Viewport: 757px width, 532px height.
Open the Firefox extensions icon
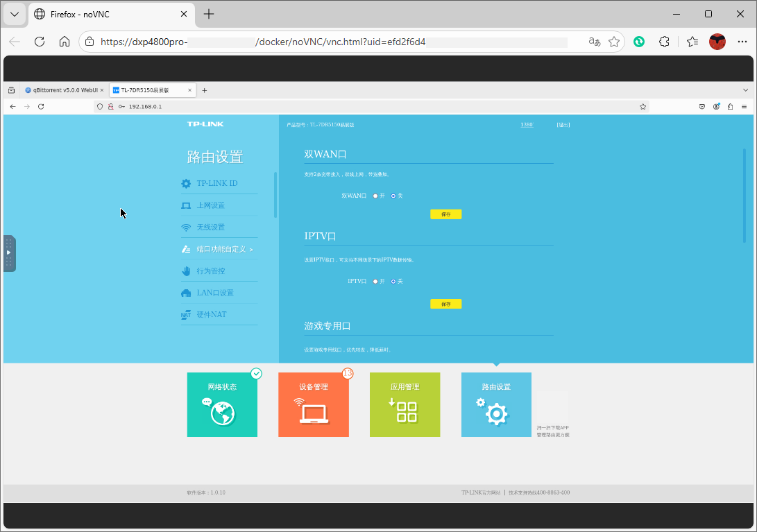click(x=731, y=107)
